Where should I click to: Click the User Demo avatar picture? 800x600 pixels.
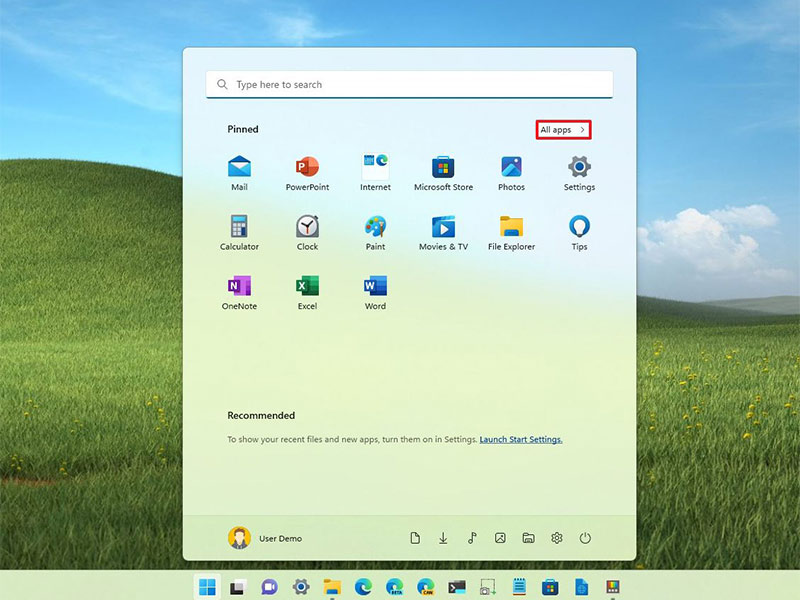coord(239,538)
